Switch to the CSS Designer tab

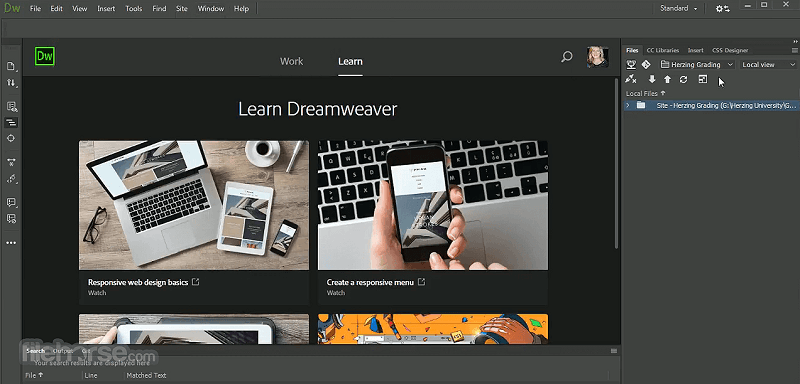click(730, 50)
